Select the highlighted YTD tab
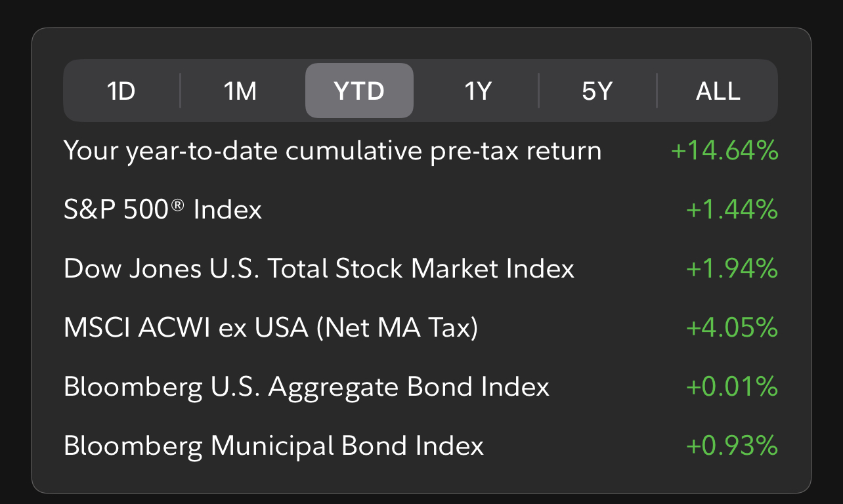The image size is (843, 504). 359,91
